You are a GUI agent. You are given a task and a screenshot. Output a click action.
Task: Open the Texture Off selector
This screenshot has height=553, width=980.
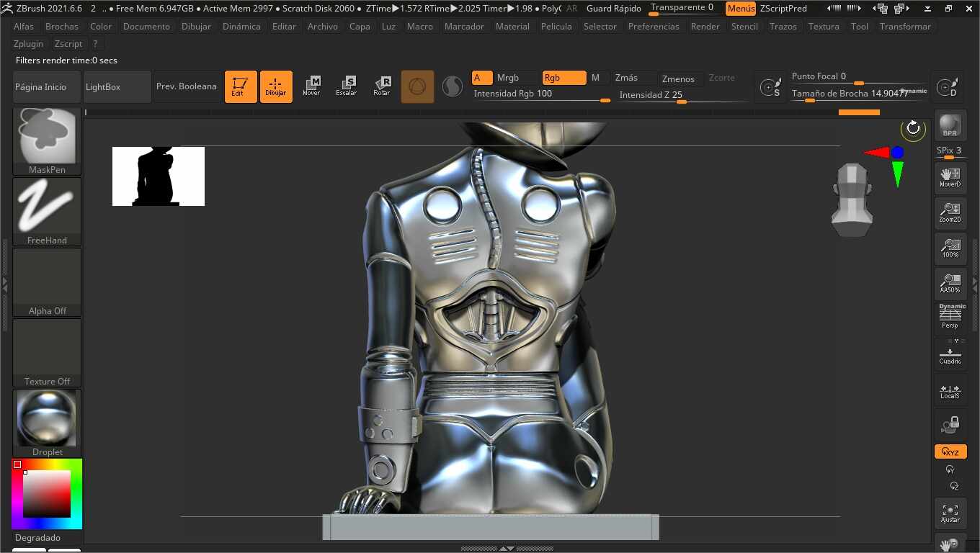[x=47, y=353]
